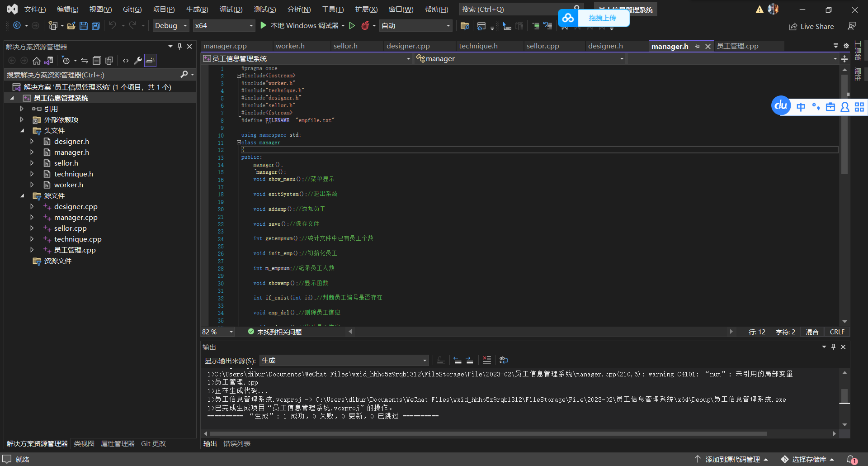Viewport: 868px width, 466px height.
Task: Collapse all items in Solution Explorer
Action: click(x=97, y=61)
